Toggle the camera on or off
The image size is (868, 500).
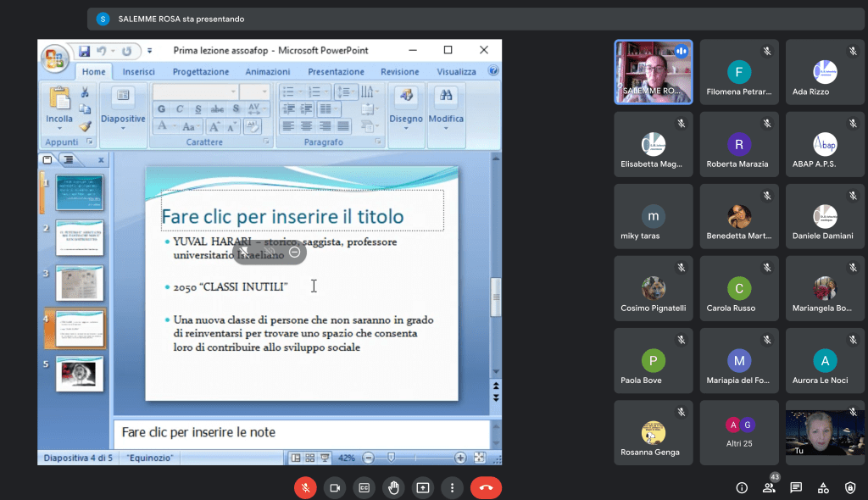point(335,487)
